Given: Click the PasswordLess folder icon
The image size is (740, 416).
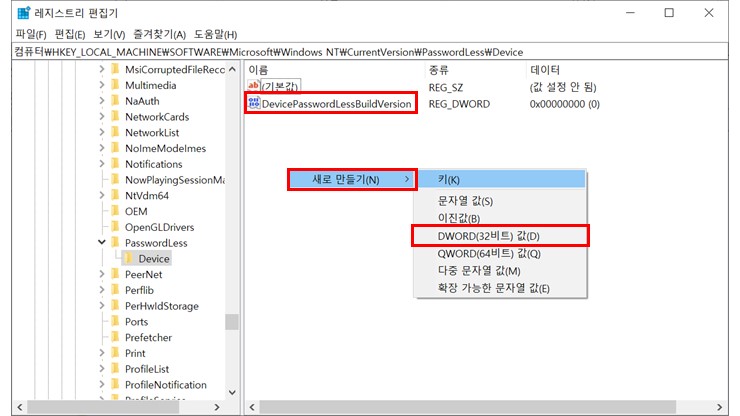Looking at the screenshot, I should pyautogui.click(x=115, y=243).
